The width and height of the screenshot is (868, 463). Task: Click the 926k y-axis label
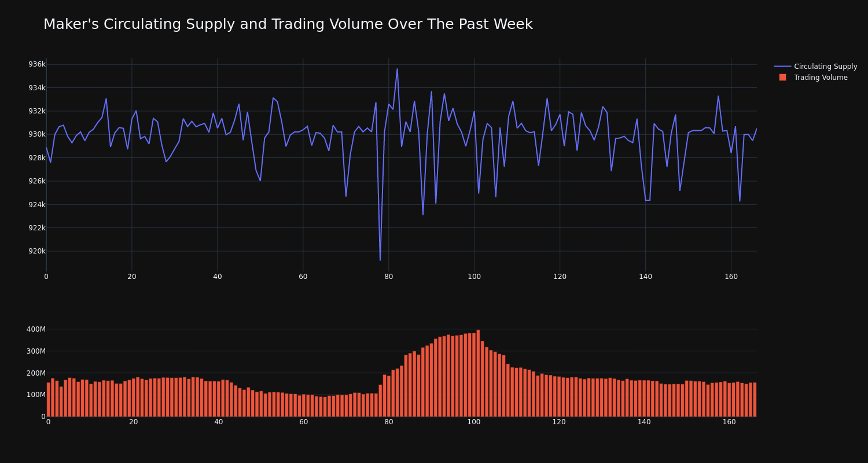(37, 181)
